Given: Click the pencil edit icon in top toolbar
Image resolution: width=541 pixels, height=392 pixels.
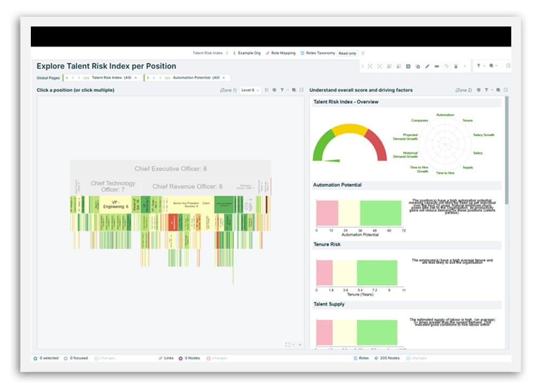Looking at the screenshot, I should click(x=427, y=67).
